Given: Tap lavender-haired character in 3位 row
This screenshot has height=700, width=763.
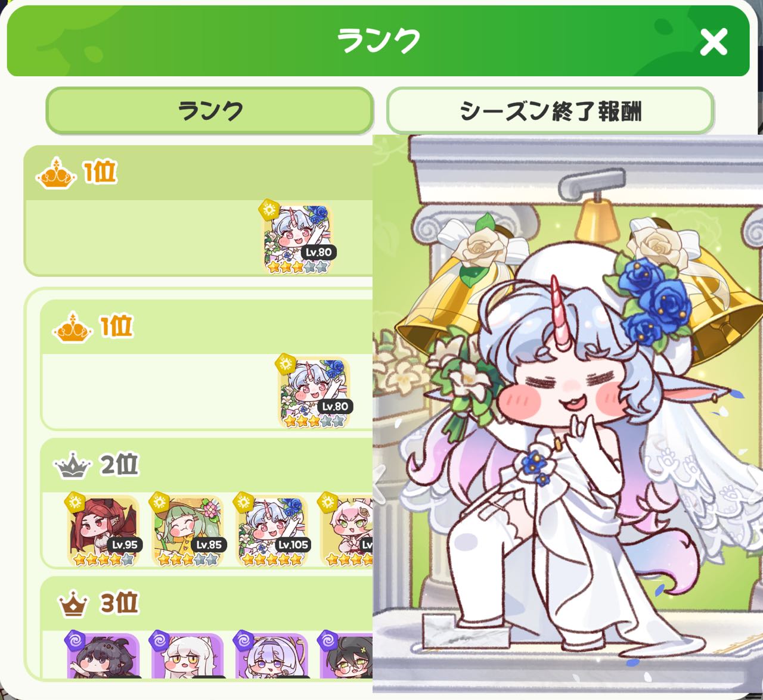Looking at the screenshot, I should tap(272, 654).
